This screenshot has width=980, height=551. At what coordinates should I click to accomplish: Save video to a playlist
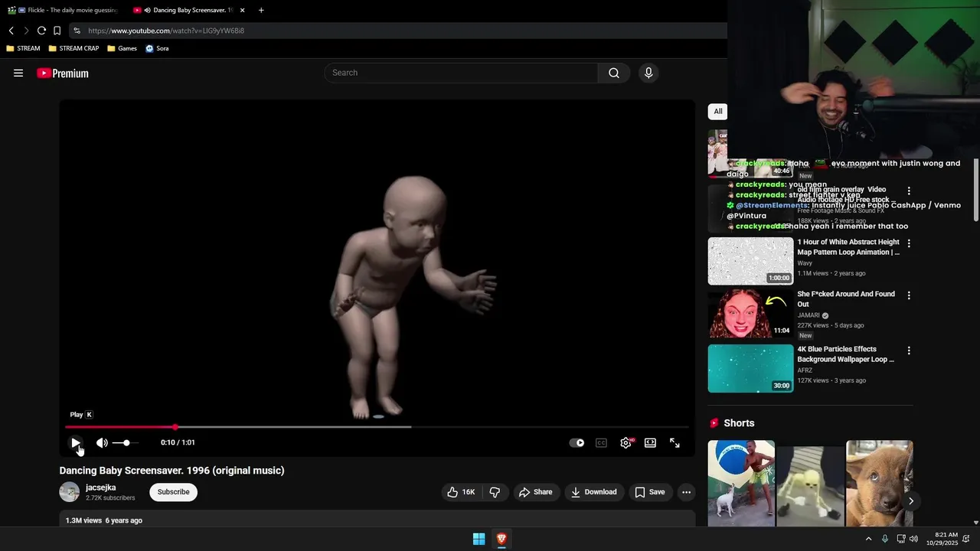(x=650, y=492)
